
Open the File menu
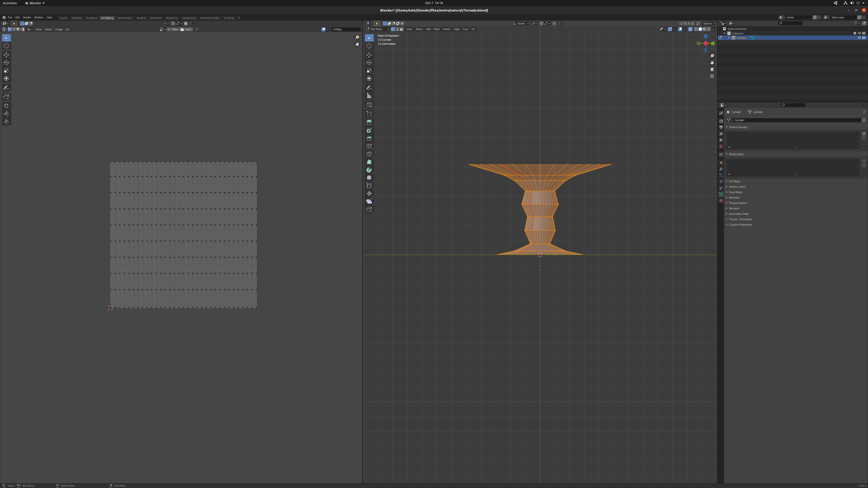click(x=10, y=18)
